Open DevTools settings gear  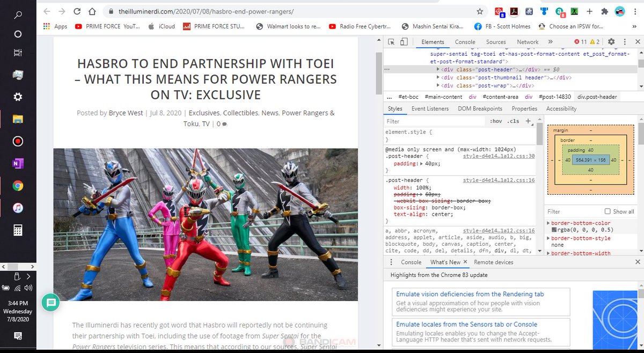point(611,42)
